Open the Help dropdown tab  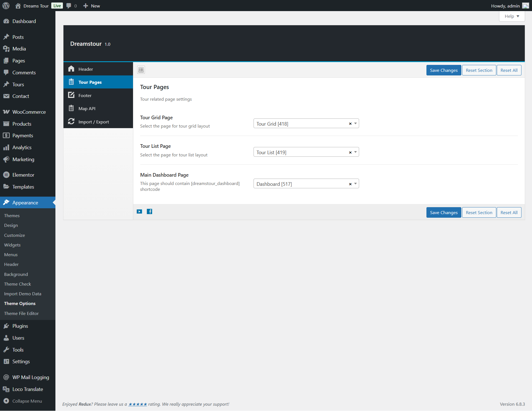click(x=512, y=16)
